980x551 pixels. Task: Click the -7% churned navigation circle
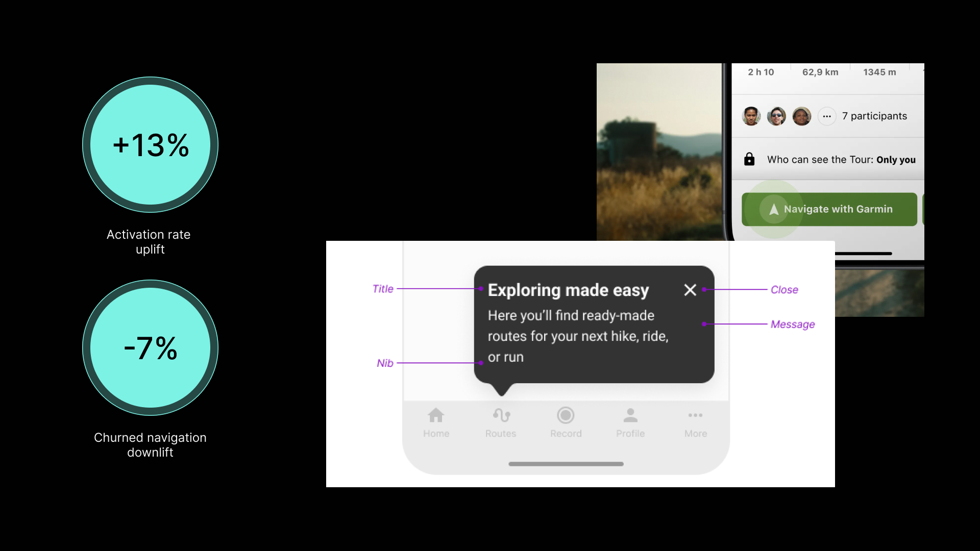tap(151, 348)
